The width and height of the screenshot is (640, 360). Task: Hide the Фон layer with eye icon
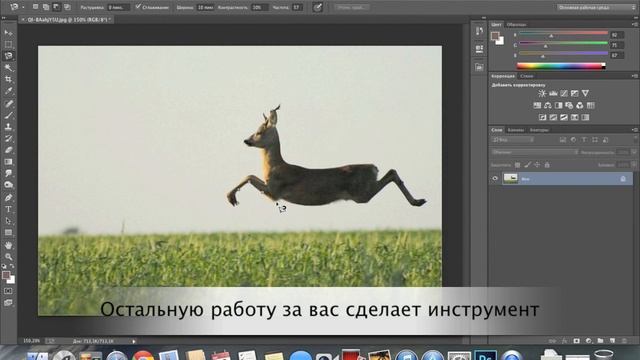point(495,178)
